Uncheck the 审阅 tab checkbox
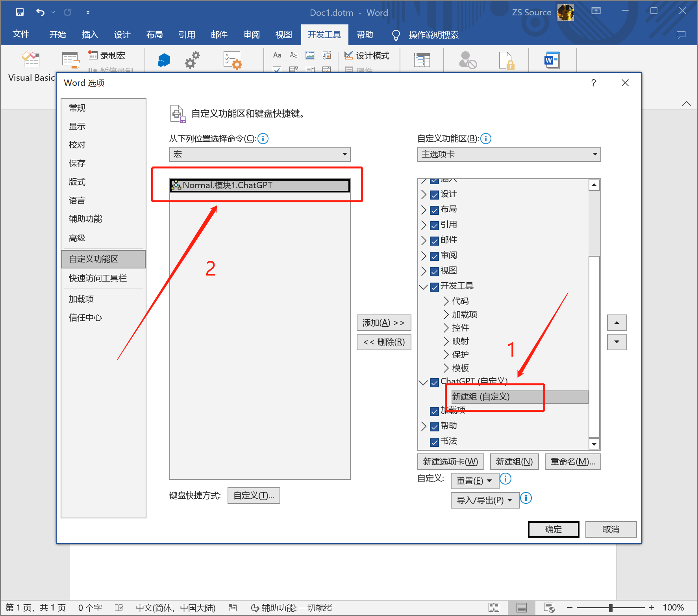Image resolution: width=698 pixels, height=616 pixels. [x=434, y=256]
